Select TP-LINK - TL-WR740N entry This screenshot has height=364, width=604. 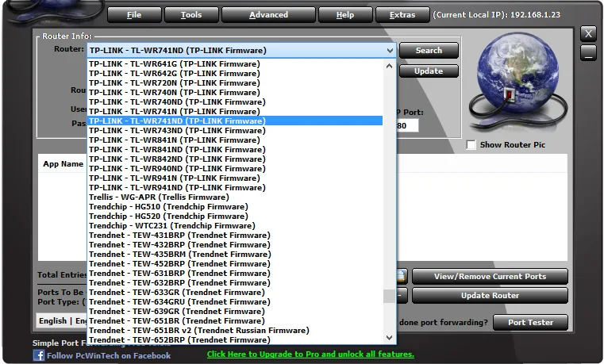(x=235, y=92)
